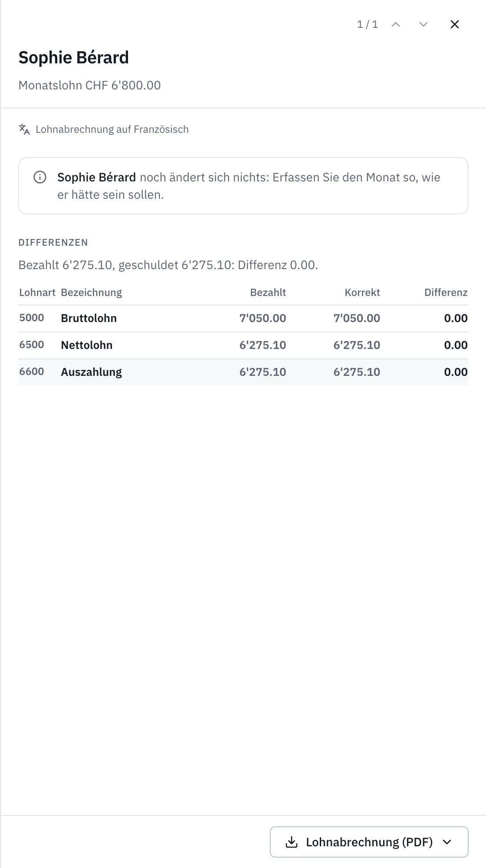Viewport: 486px width, 868px height.
Task: Go to next employee with down chevron
Action: [x=423, y=24]
